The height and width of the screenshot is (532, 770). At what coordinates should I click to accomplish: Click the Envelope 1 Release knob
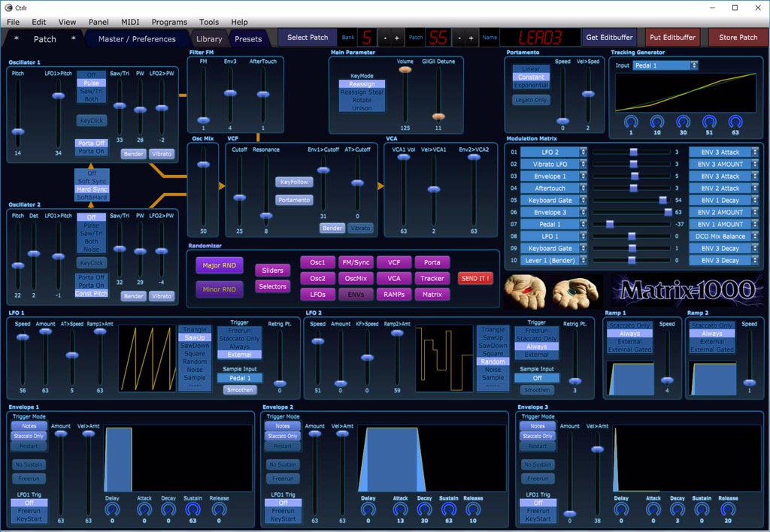tap(219, 510)
